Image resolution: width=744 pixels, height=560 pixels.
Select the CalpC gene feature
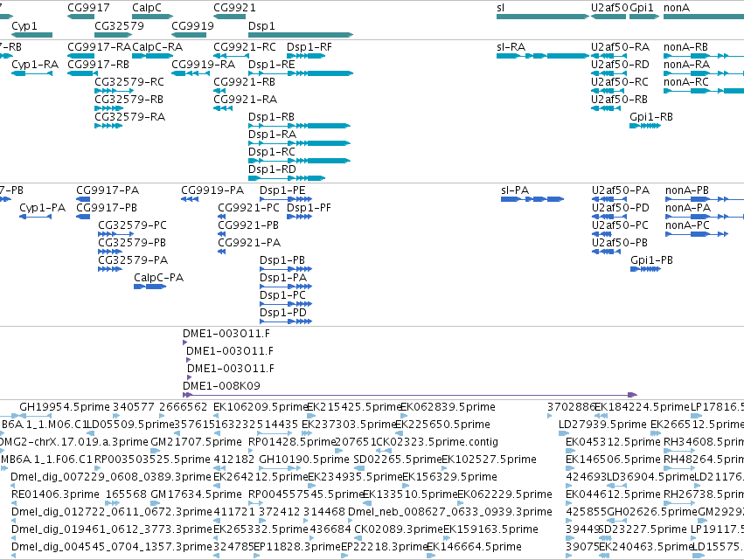coord(152,17)
